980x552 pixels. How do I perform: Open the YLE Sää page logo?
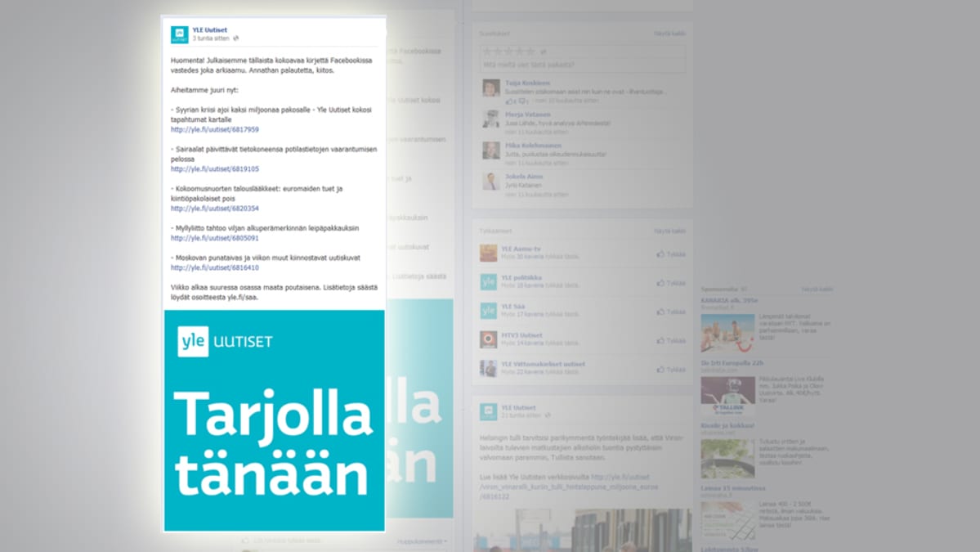pyautogui.click(x=488, y=310)
